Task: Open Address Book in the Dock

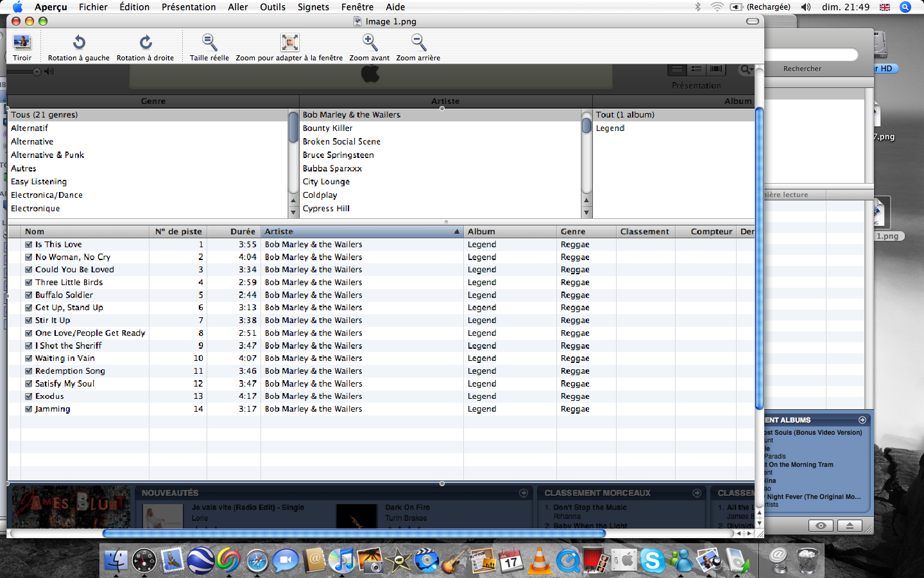Action: coord(314,561)
